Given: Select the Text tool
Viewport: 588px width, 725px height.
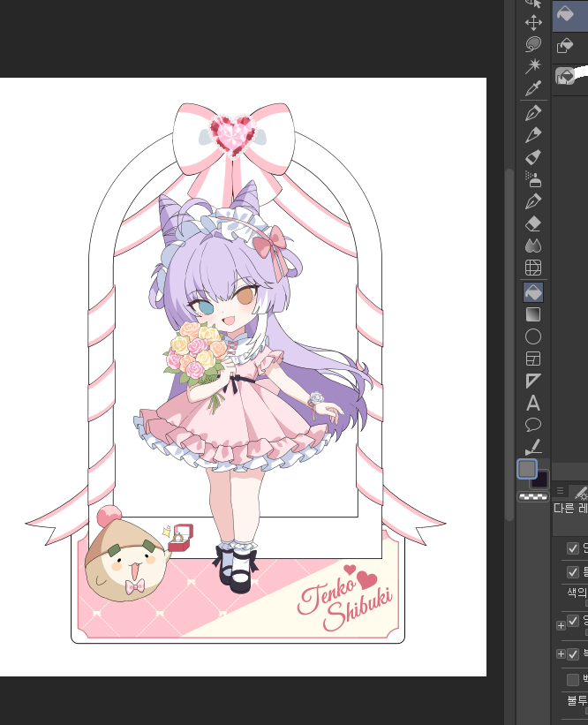Looking at the screenshot, I should click(533, 404).
